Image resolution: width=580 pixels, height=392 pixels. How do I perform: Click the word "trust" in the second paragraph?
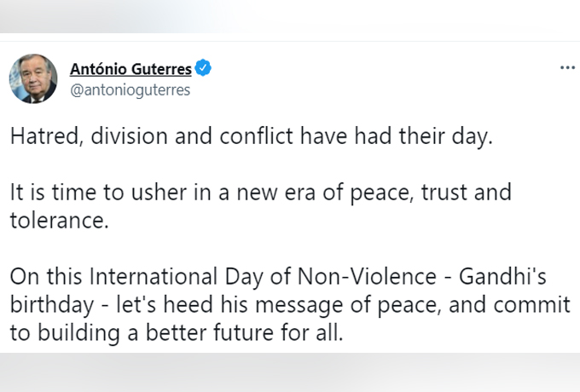(x=444, y=193)
